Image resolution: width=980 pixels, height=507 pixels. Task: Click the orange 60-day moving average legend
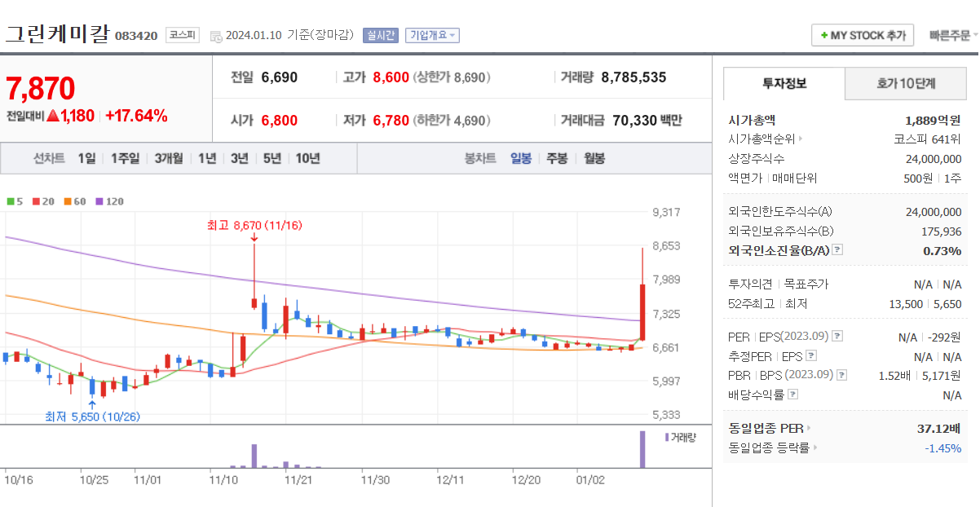[74, 201]
